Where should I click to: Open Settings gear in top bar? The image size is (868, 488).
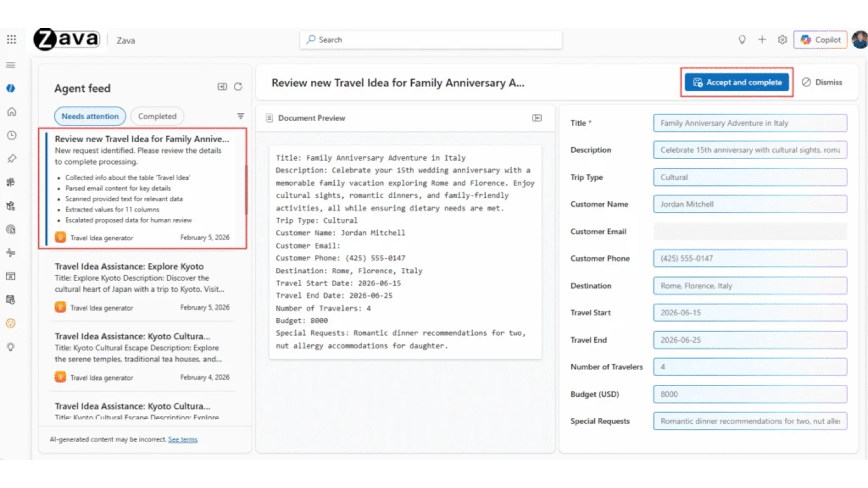pos(782,40)
